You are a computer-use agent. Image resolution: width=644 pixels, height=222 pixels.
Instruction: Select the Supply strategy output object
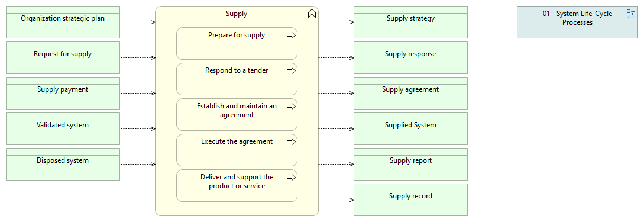tap(411, 22)
